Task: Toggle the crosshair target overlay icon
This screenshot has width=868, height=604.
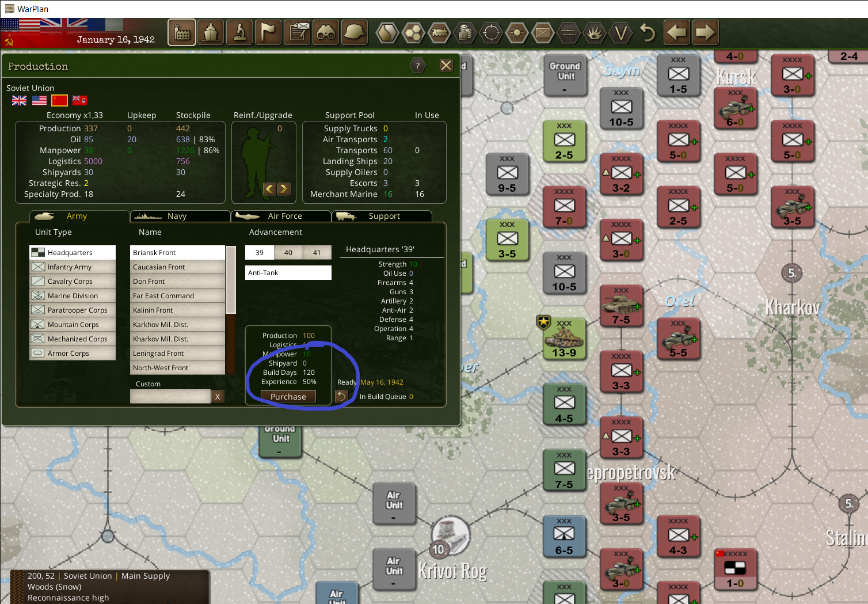Action: [x=491, y=33]
